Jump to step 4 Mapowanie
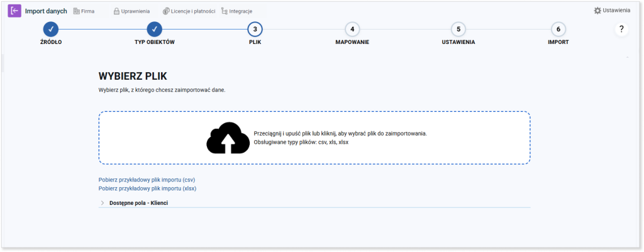Screen dimensions: 644x252 click(352, 29)
